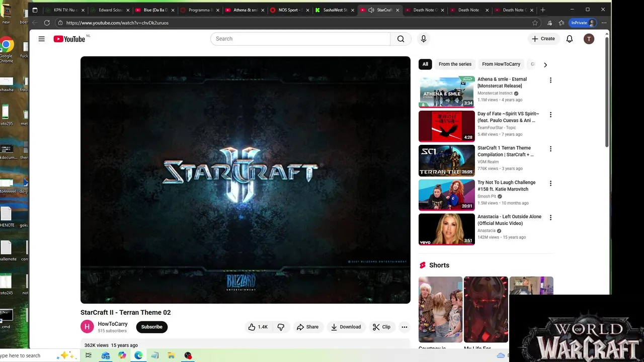Launch Microsoft Edge from the taskbar

coord(138,355)
